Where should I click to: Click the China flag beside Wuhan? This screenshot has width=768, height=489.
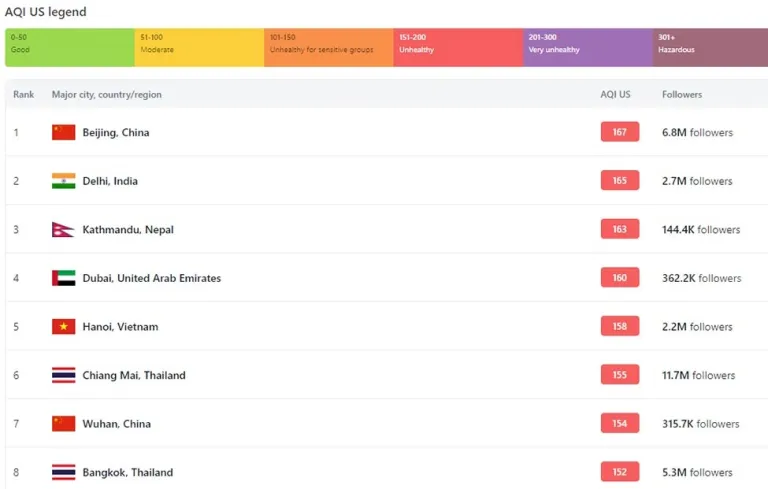[63, 424]
